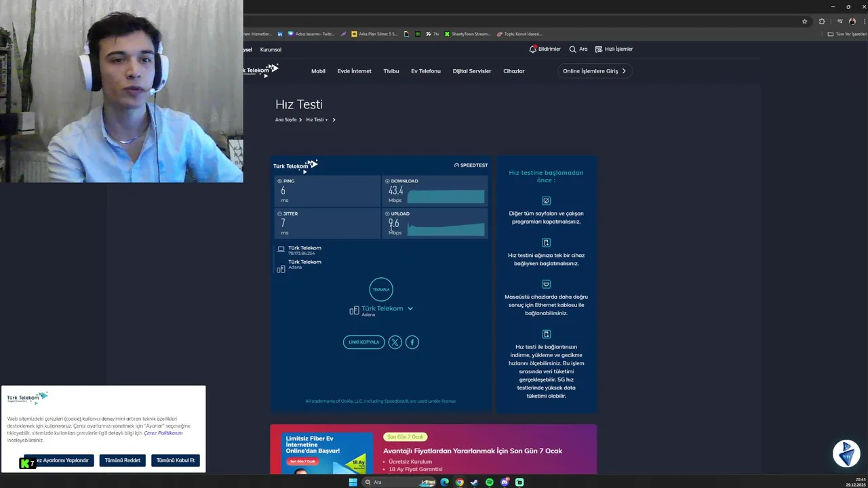
Task: Click Tümünü Kabul Et cookie button
Action: tap(176, 460)
